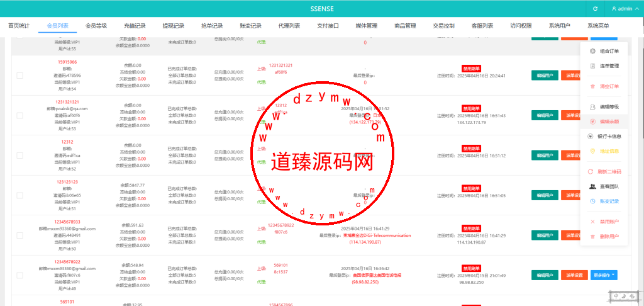
Task: Tick the checkbox for user 12312
Action: pos(19,156)
